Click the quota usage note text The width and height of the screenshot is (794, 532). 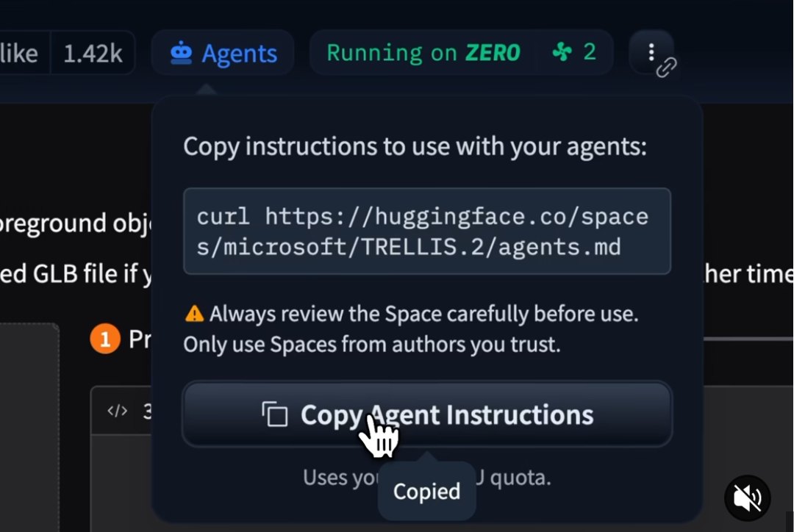pyautogui.click(x=427, y=478)
